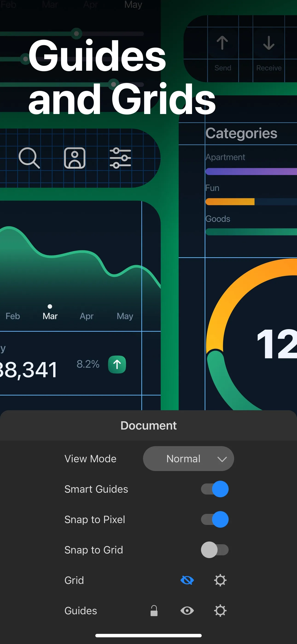This screenshot has width=297, height=644.
Task: Open the sliders filter icon
Action: coord(120,158)
